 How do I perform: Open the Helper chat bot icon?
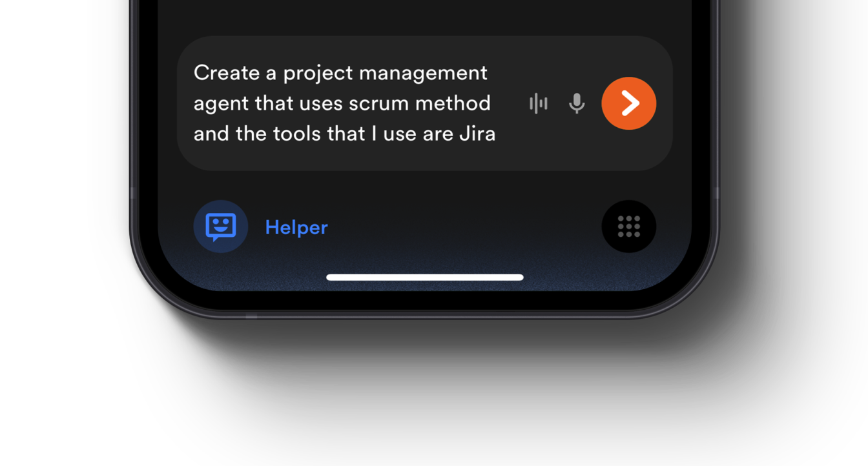tap(221, 227)
